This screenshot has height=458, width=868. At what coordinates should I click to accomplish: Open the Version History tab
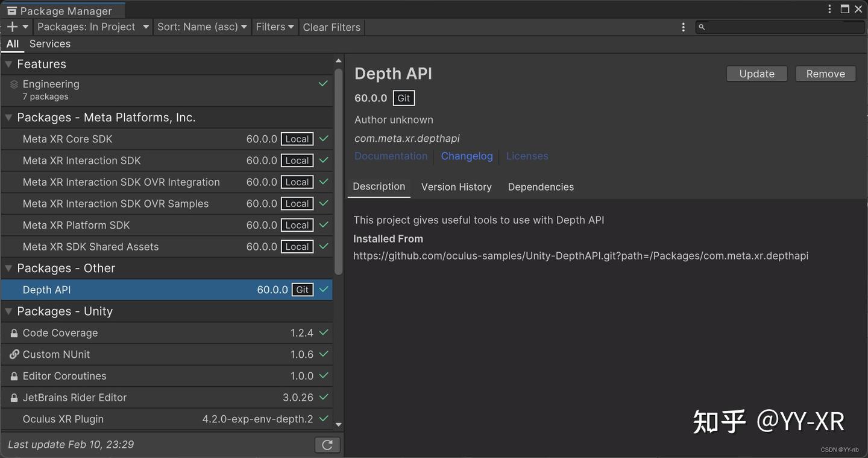click(456, 186)
